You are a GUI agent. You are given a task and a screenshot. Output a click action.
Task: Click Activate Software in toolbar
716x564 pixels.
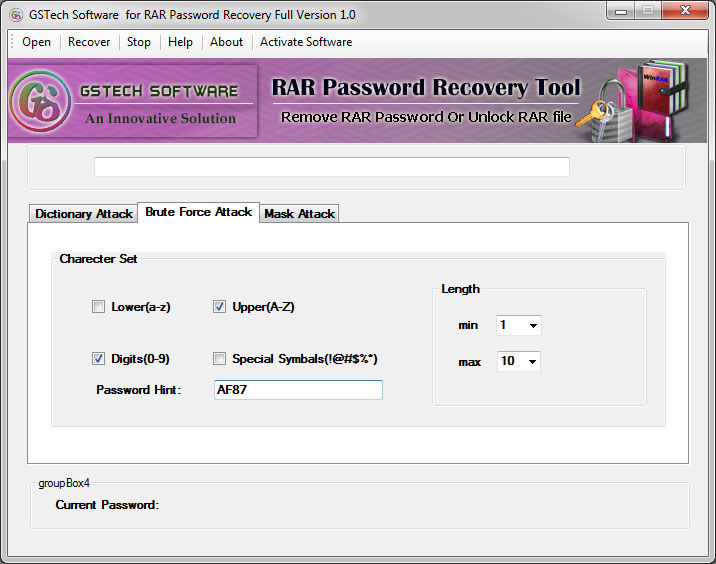pos(306,42)
